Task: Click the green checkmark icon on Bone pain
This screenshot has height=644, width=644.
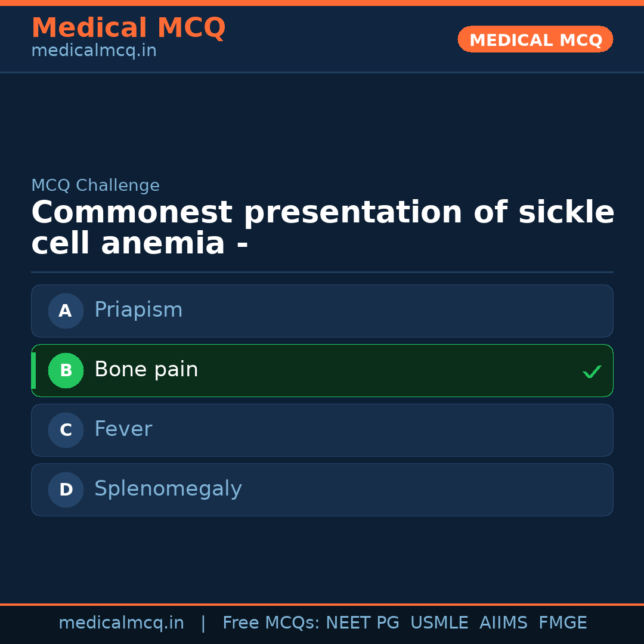Action: (592, 372)
